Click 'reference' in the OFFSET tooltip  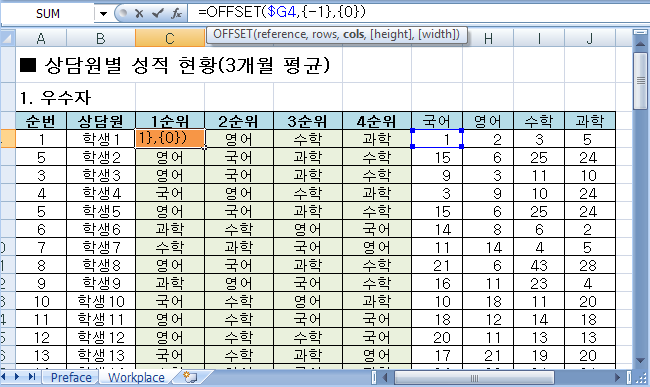(x=282, y=34)
